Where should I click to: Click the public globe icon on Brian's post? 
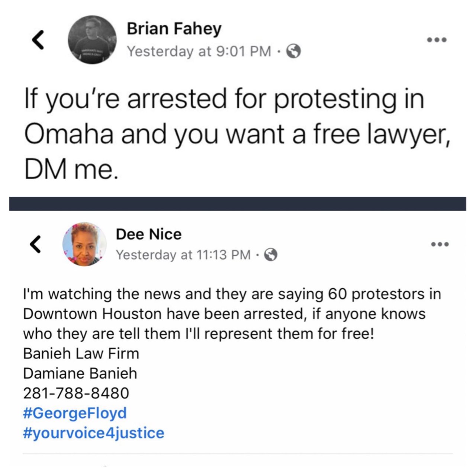pos(293,51)
